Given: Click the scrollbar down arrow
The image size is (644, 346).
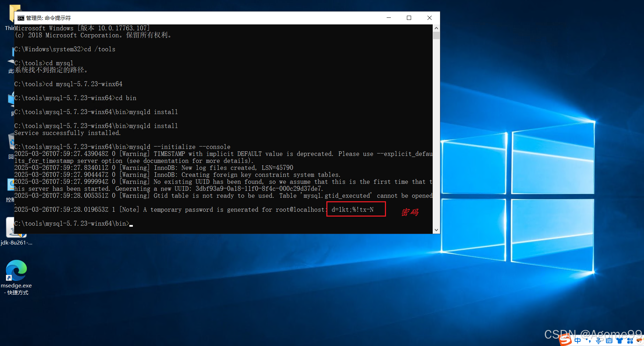Looking at the screenshot, I should coord(436,230).
